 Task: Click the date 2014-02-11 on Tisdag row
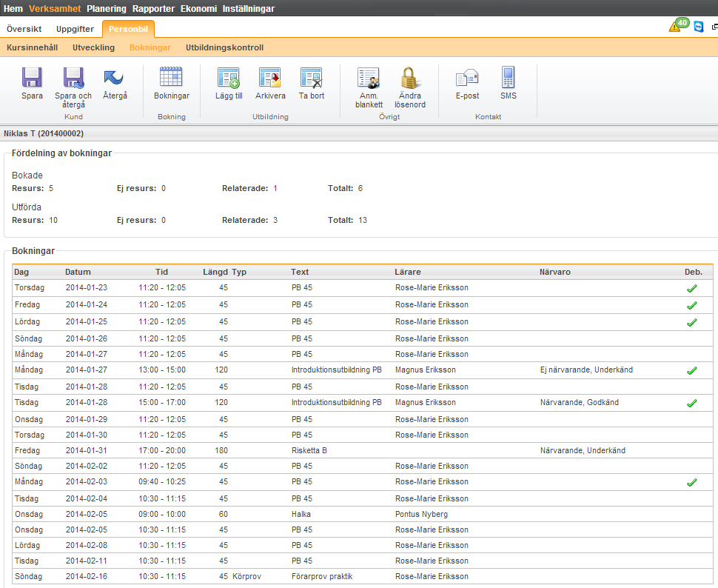tap(86, 561)
